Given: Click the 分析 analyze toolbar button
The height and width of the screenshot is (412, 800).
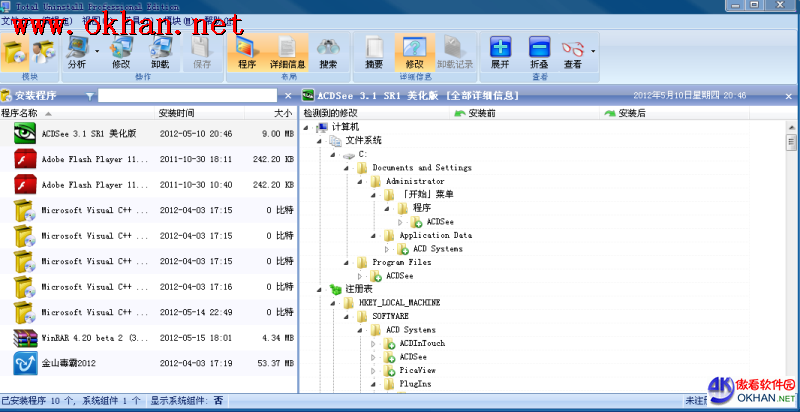Looking at the screenshot, I should (x=77, y=53).
